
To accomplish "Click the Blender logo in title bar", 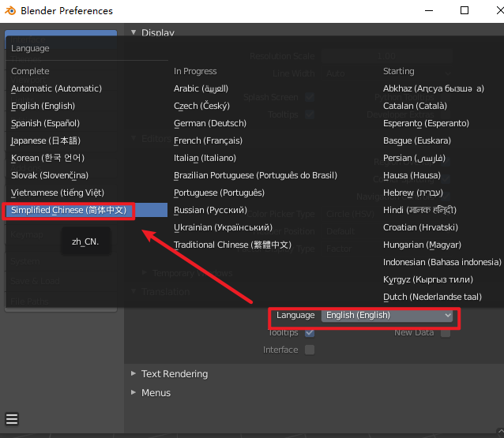I will click(x=9, y=11).
